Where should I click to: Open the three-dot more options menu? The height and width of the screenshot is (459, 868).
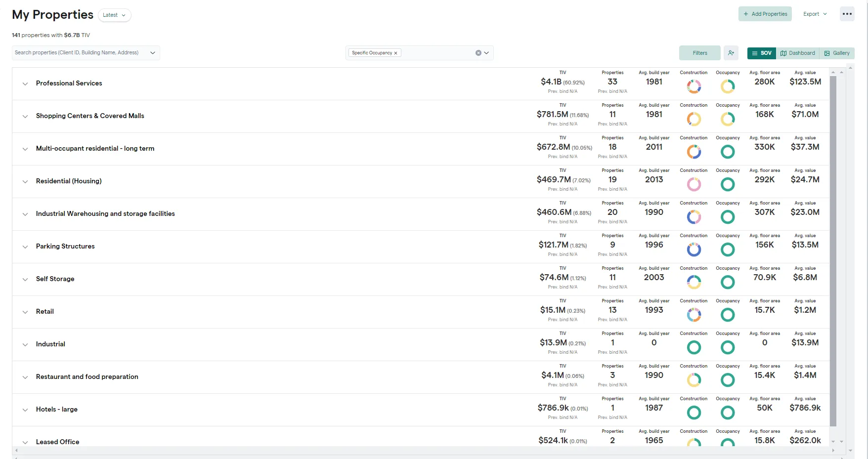click(x=847, y=14)
